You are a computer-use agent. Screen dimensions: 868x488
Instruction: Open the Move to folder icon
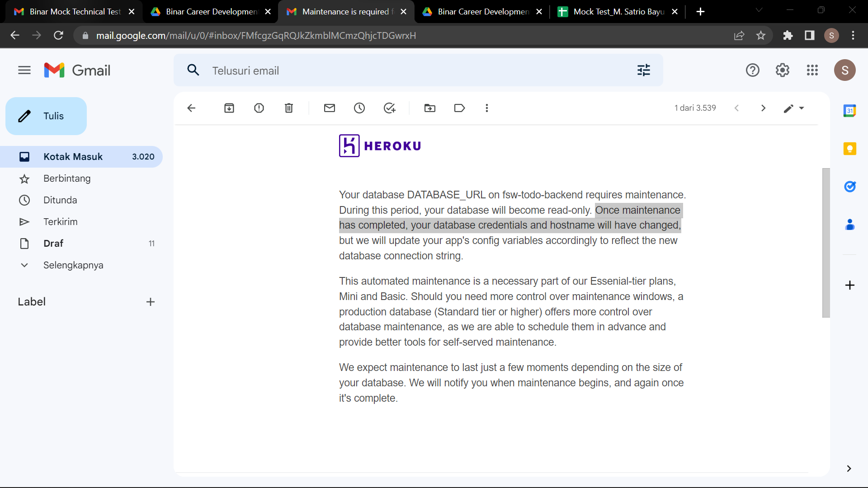pos(430,108)
